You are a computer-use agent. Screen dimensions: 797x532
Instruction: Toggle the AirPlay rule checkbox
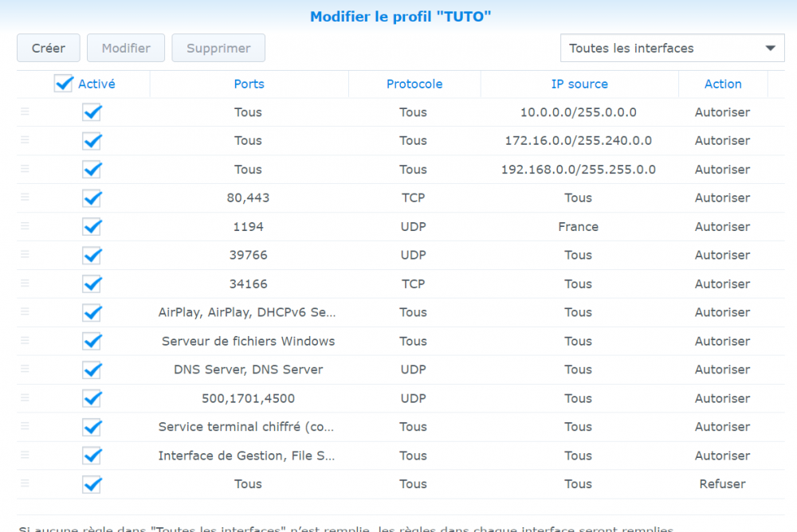92,312
